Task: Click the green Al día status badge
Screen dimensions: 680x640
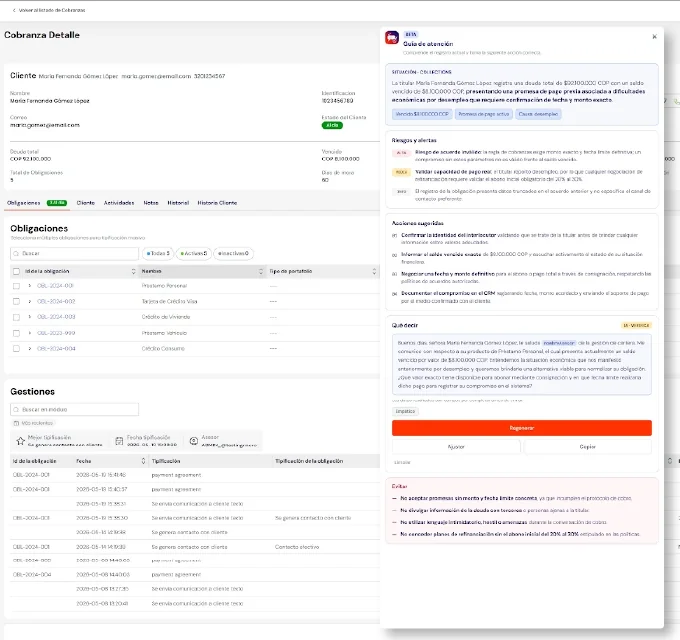Action: click(332, 125)
